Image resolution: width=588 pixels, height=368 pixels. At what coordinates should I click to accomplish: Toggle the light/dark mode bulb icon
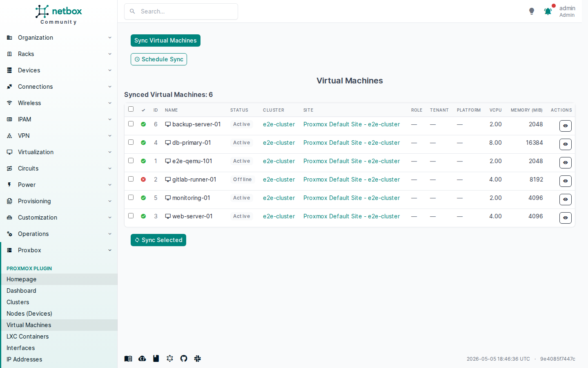[532, 11]
